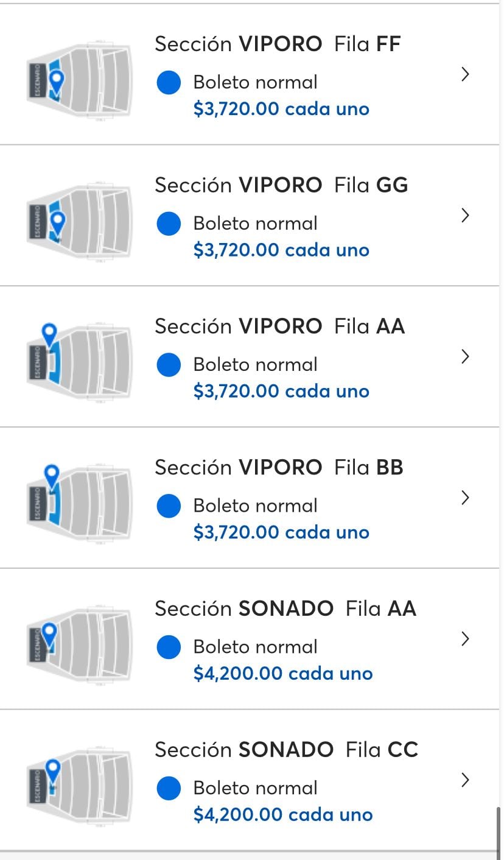Open the $4,200.00 price link for SONADO Fila AA
504x860 pixels.
coord(284,673)
